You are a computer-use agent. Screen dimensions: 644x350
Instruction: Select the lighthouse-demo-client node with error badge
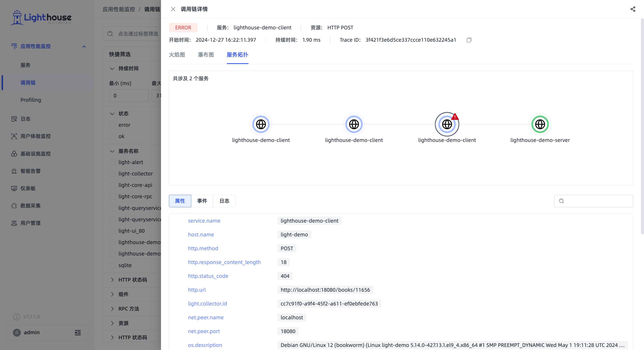pyautogui.click(x=447, y=124)
